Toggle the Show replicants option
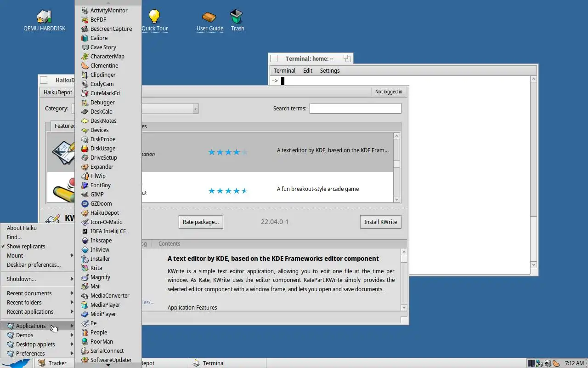The image size is (588, 368). tap(38, 246)
